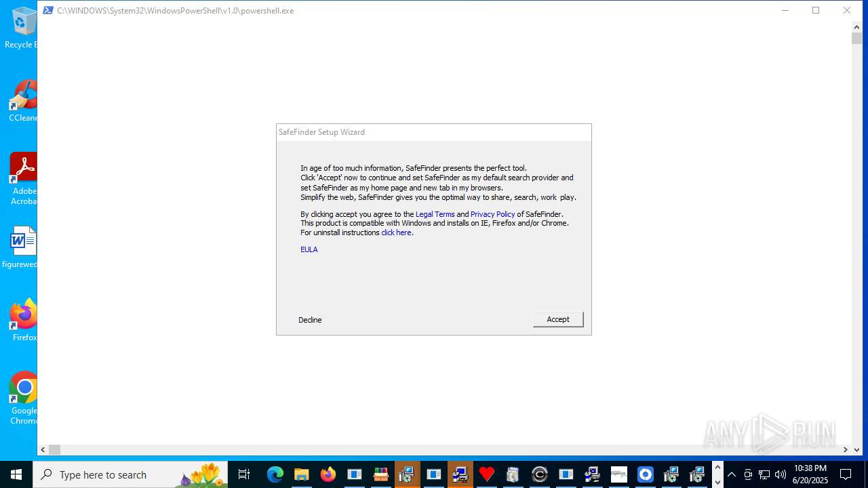This screenshot has width=868, height=488.
Task: Open the Windows Start menu
Action: [x=16, y=474]
